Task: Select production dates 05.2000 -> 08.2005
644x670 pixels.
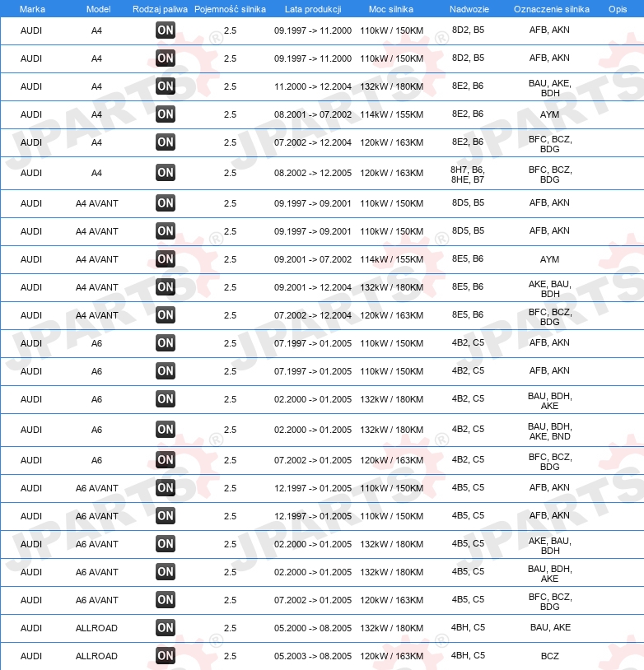Action: tap(313, 628)
